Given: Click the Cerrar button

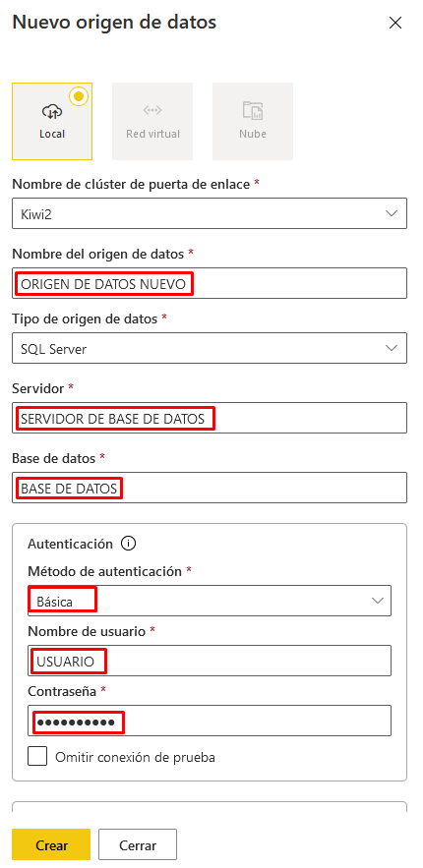Looking at the screenshot, I should (x=138, y=845).
